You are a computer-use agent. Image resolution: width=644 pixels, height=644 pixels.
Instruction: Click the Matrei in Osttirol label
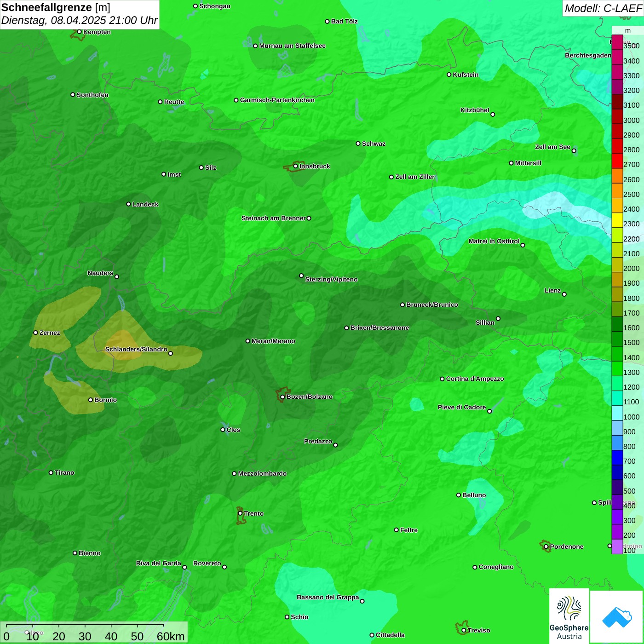pyautogui.click(x=494, y=241)
